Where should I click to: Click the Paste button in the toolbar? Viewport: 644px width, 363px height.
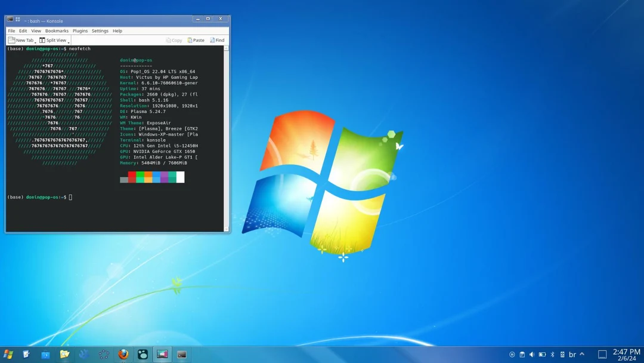coord(197,40)
